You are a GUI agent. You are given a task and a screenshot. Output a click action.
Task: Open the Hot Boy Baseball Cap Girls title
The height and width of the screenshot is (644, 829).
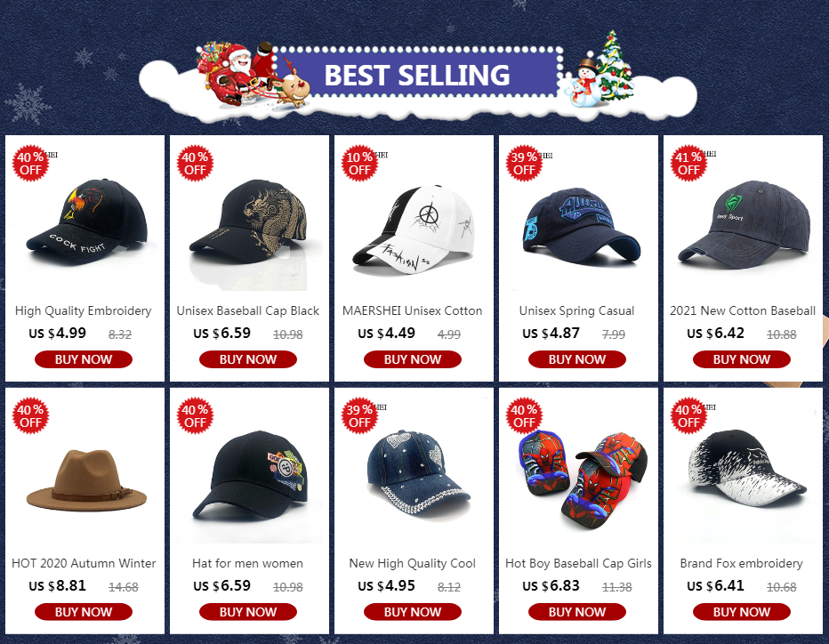click(578, 564)
